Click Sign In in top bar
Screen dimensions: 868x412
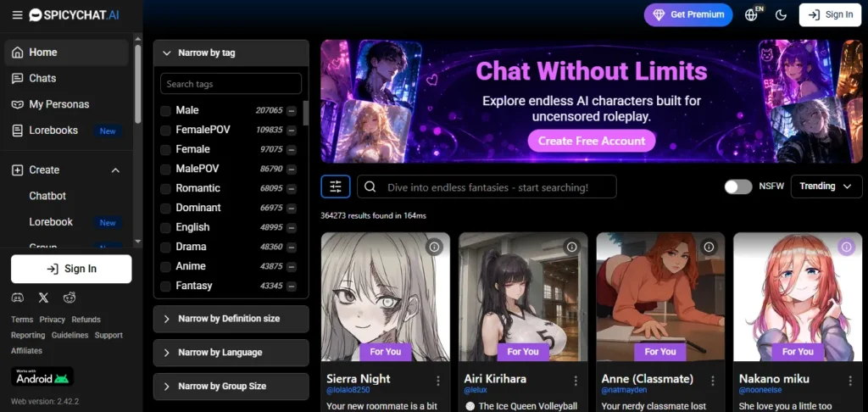831,15
